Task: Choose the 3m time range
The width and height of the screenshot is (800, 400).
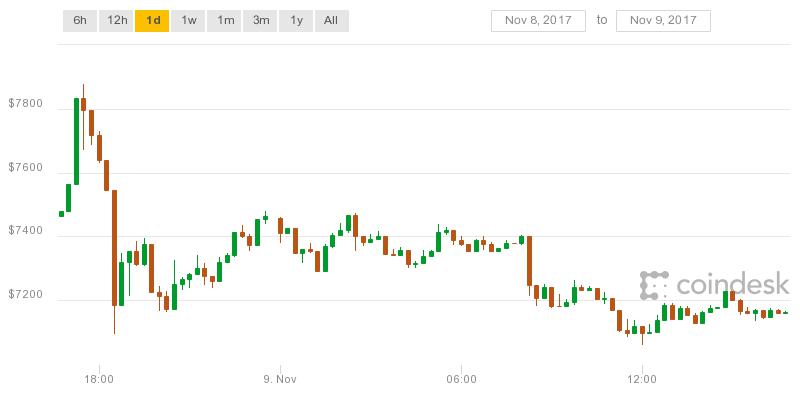Action: pyautogui.click(x=260, y=20)
